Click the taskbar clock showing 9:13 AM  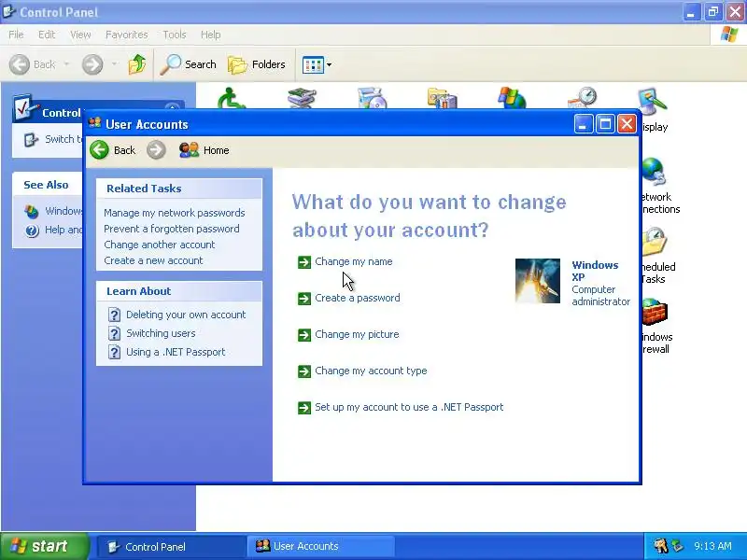(712, 546)
